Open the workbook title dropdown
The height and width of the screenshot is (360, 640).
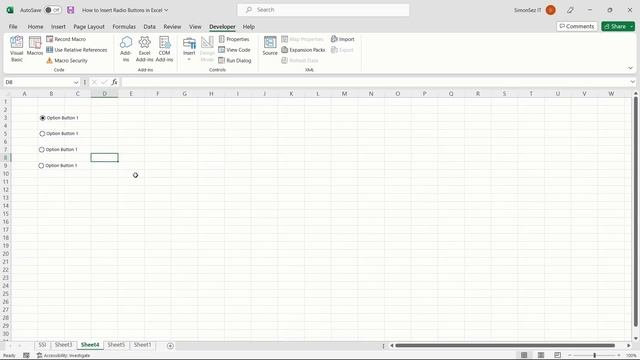pos(166,10)
